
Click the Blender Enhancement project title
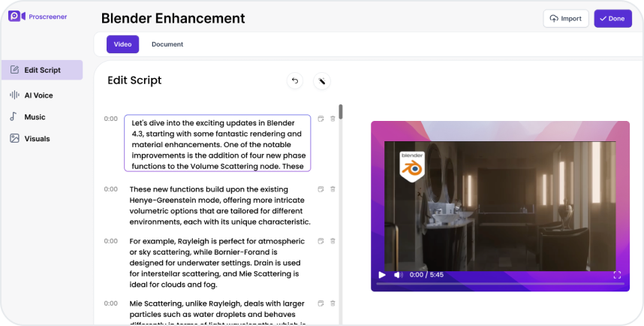pyautogui.click(x=173, y=19)
